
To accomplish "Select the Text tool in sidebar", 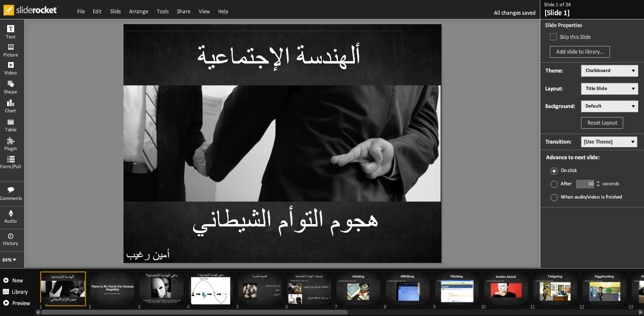I will click(x=10, y=32).
